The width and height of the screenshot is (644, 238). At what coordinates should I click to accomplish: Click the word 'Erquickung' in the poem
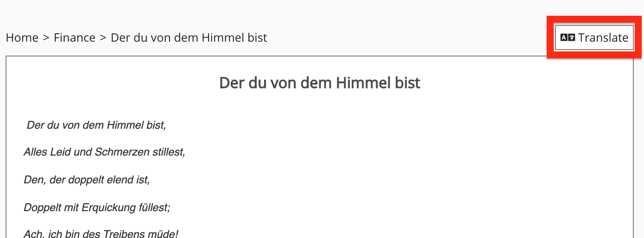[107, 207]
